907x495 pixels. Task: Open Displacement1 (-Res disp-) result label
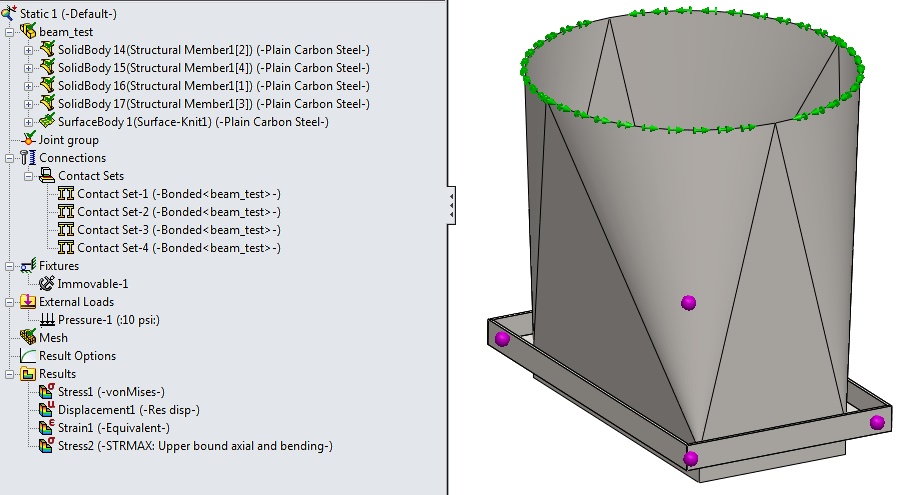(128, 409)
